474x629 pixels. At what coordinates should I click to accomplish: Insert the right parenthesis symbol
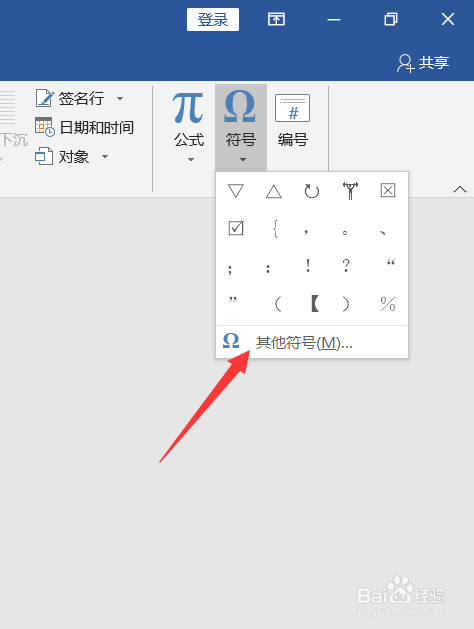pyautogui.click(x=346, y=304)
